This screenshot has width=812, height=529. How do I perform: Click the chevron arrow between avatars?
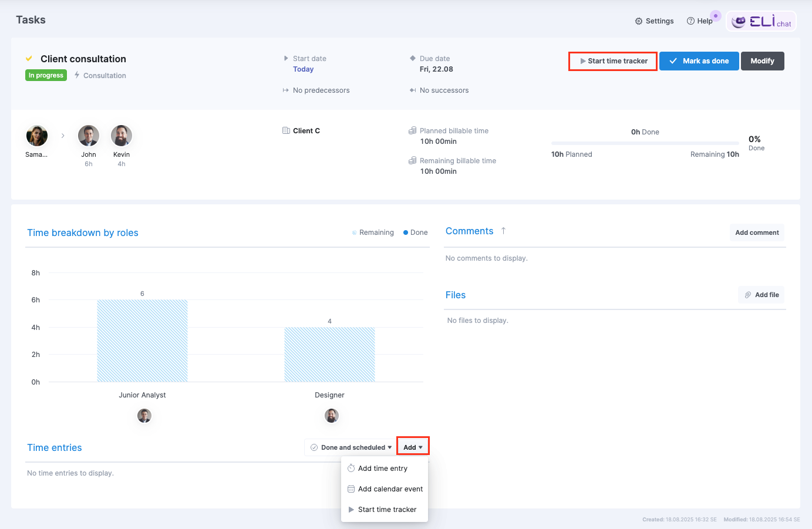coord(63,136)
